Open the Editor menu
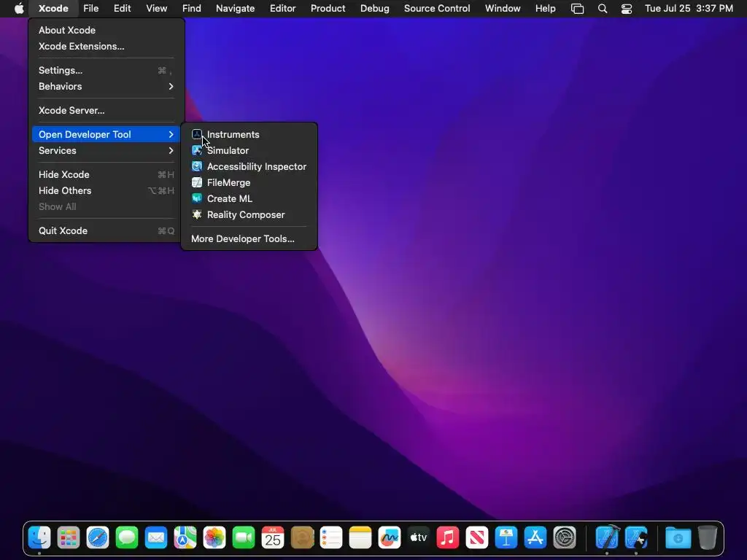Image resolution: width=747 pixels, height=560 pixels. point(283,9)
